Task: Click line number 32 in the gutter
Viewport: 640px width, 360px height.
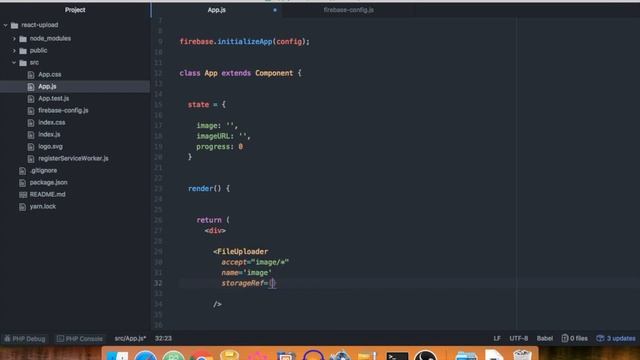Action: (x=158, y=283)
